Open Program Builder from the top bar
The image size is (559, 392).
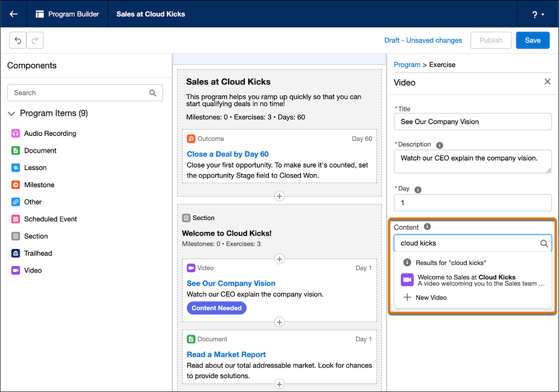[x=67, y=14]
